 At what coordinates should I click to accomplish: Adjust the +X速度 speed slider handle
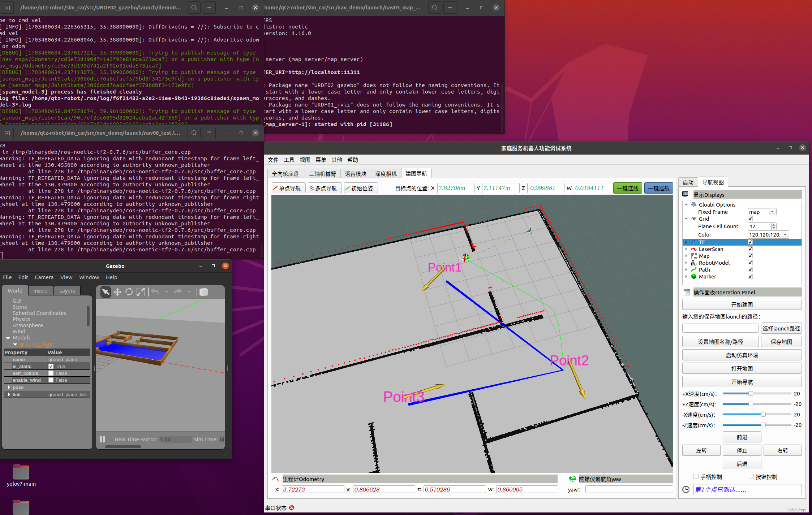tap(751, 394)
